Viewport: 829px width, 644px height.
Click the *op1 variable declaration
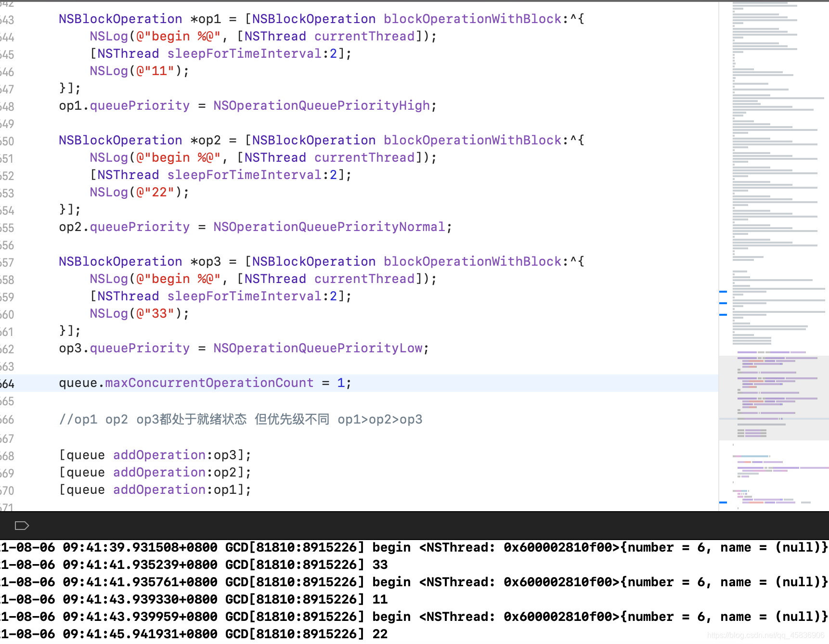tap(206, 19)
